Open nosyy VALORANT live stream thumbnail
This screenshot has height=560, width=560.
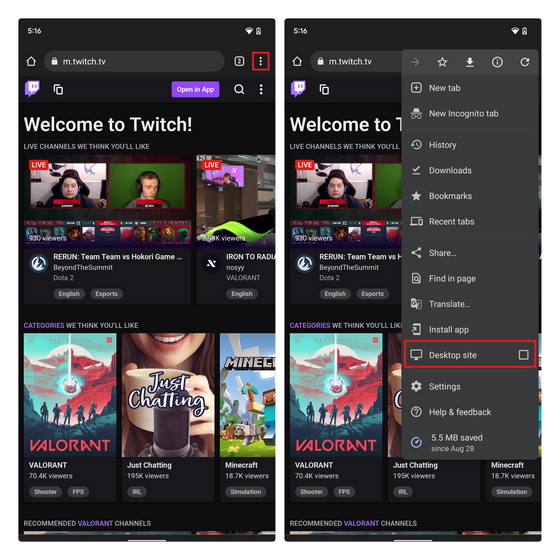click(236, 201)
